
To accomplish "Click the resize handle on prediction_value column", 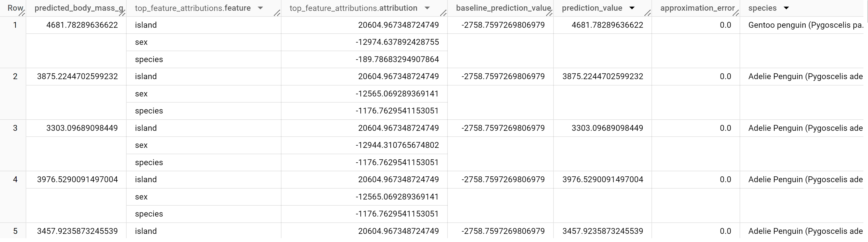I will pyautogui.click(x=648, y=13).
